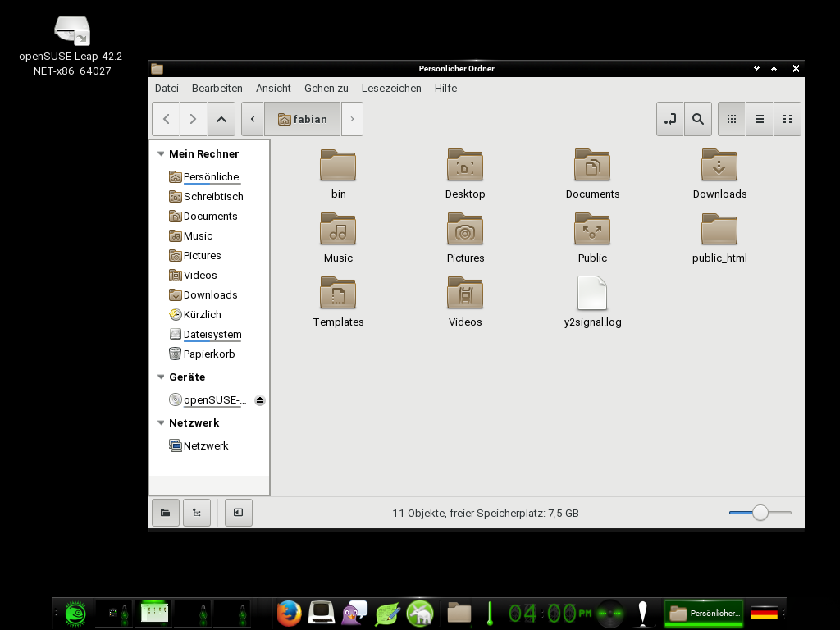Click the search magnifier icon in toolbar
840x630 pixels.
pos(698,119)
